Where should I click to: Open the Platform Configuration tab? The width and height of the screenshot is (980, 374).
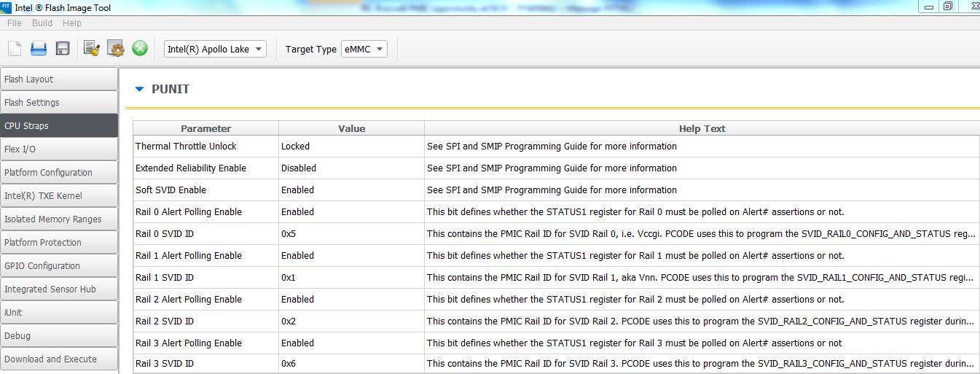click(x=59, y=173)
